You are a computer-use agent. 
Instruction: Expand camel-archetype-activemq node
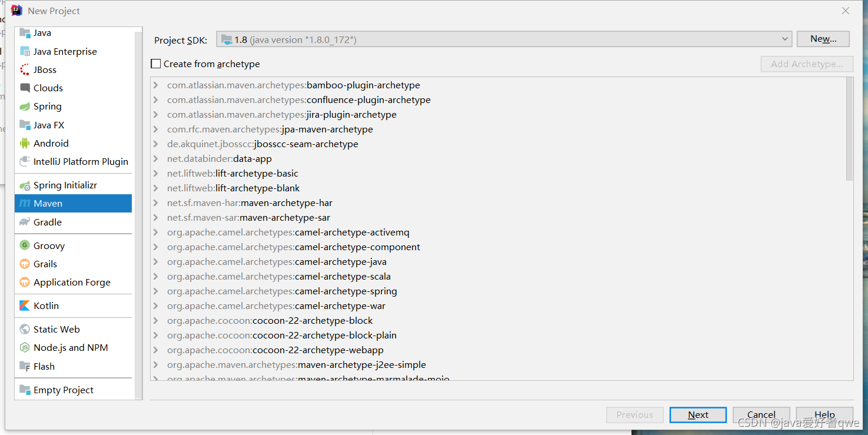pos(156,233)
